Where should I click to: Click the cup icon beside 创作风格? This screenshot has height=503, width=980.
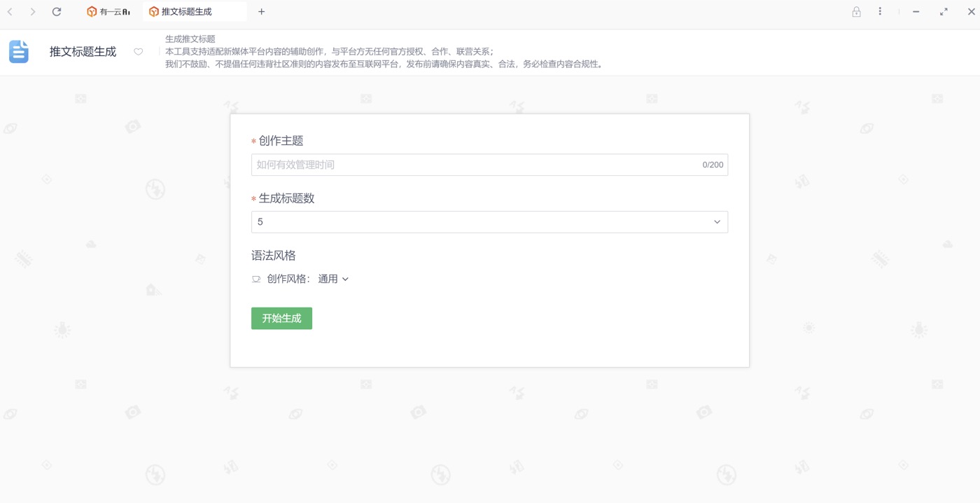coord(256,279)
